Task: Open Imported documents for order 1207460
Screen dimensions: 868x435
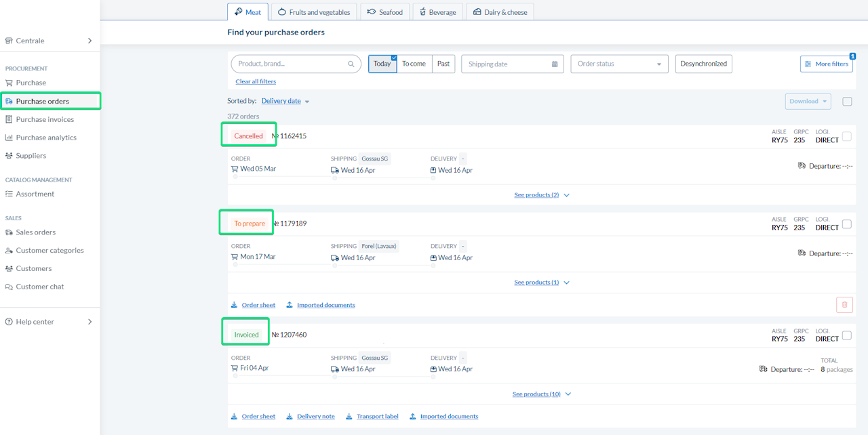Action: (444, 416)
